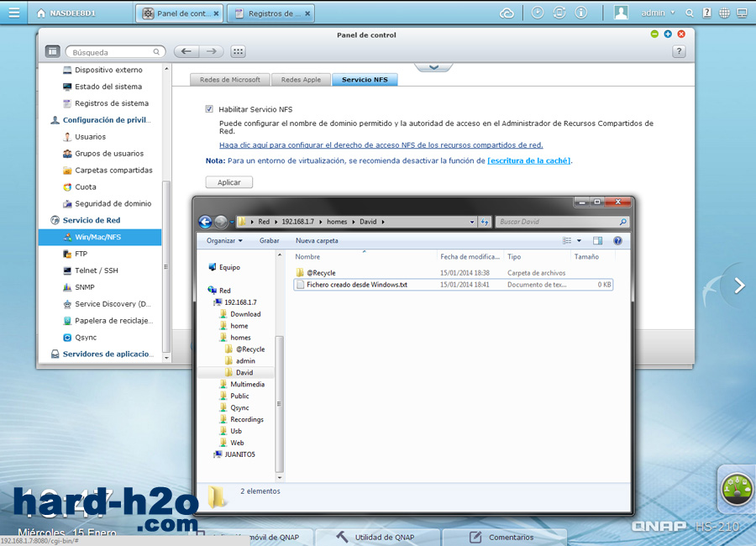The height and width of the screenshot is (546, 756).
Task: Click the Aplicar button
Action: (229, 182)
